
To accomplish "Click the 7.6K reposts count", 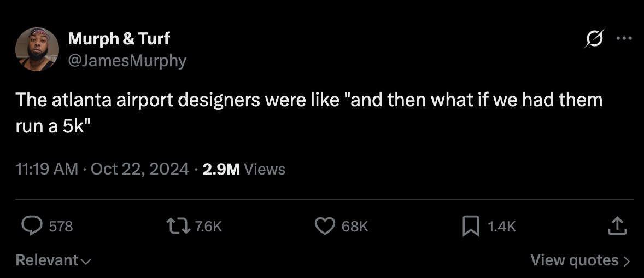I will click(x=208, y=227).
